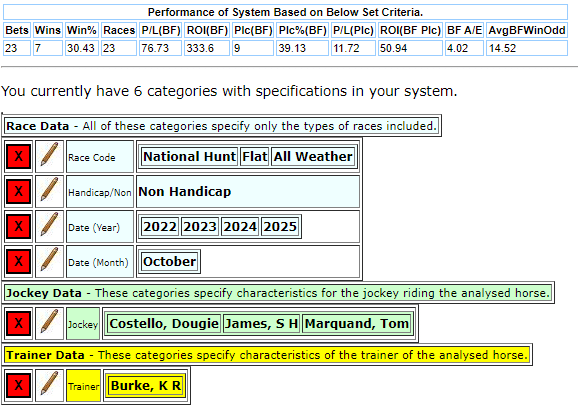Screen dimensions: 578x412
Task: Delete the Trainer category using red X
Action: 18,385
